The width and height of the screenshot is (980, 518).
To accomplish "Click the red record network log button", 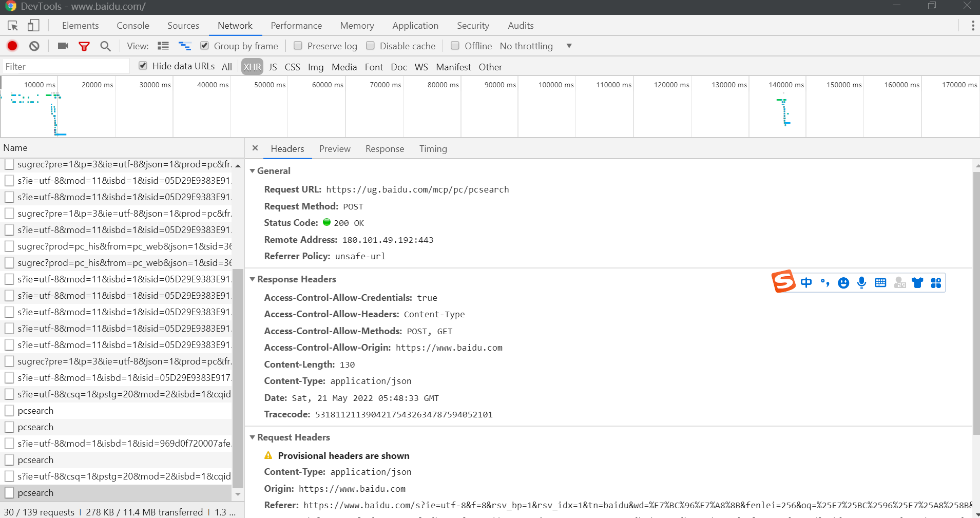I will 12,46.
